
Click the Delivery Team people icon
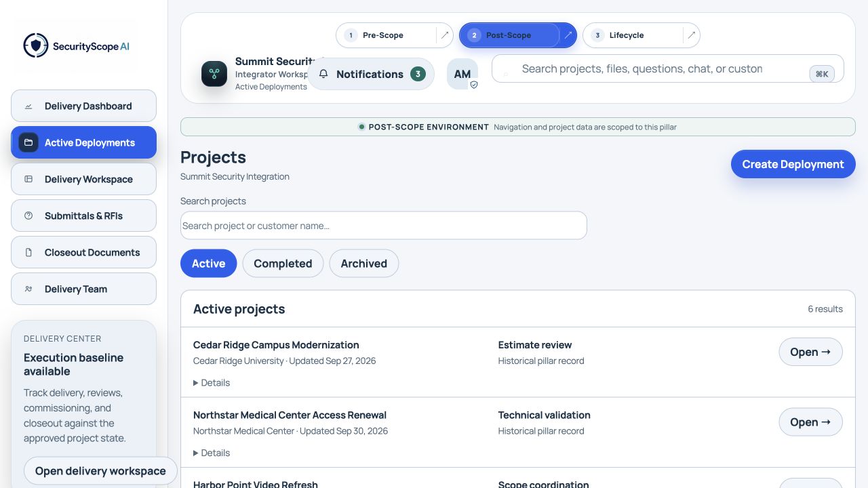(x=28, y=289)
